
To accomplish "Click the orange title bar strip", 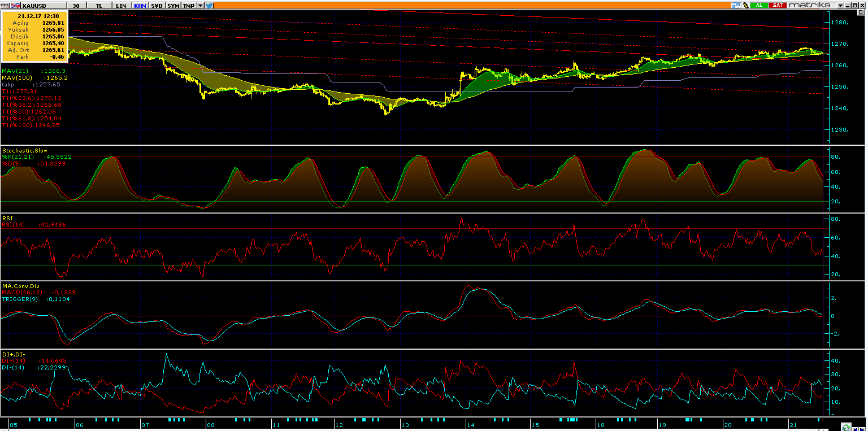I will pos(452,5).
